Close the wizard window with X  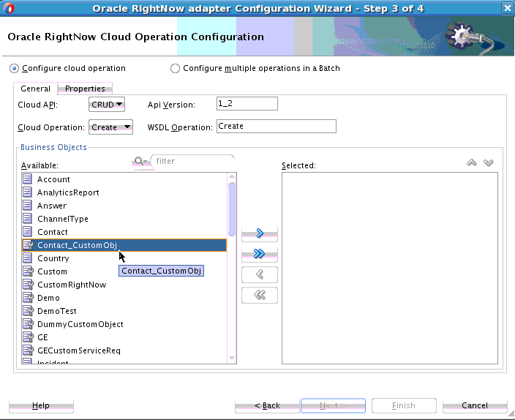[x=508, y=8]
